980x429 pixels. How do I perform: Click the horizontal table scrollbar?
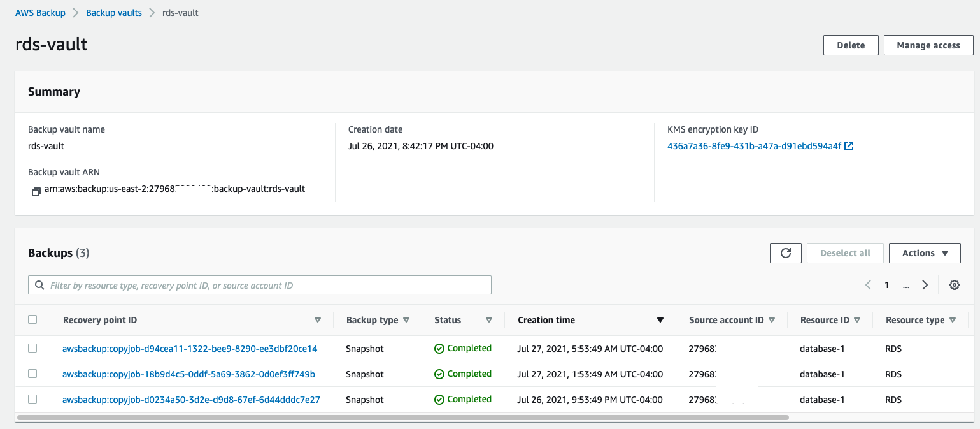point(403,418)
